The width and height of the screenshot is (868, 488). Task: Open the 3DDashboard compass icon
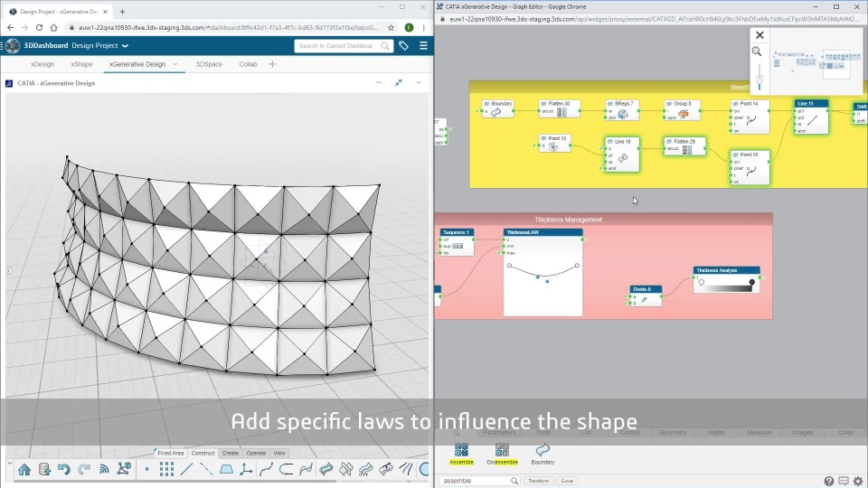[x=12, y=45]
